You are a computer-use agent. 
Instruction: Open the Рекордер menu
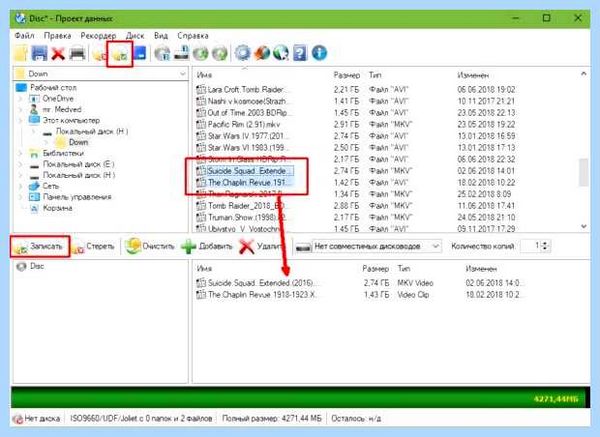pos(98,36)
